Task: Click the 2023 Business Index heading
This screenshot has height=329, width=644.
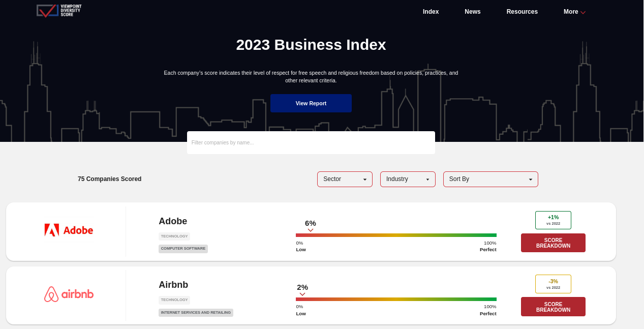Action: point(311,45)
